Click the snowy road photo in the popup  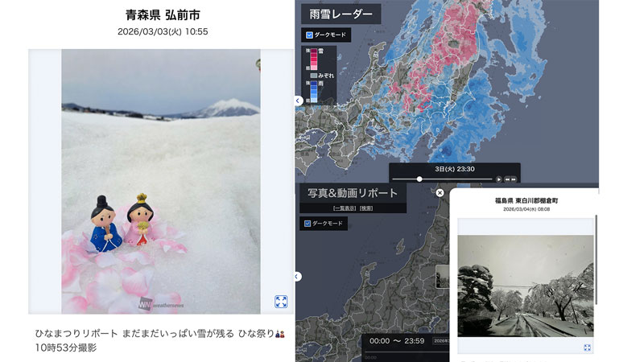point(526,286)
